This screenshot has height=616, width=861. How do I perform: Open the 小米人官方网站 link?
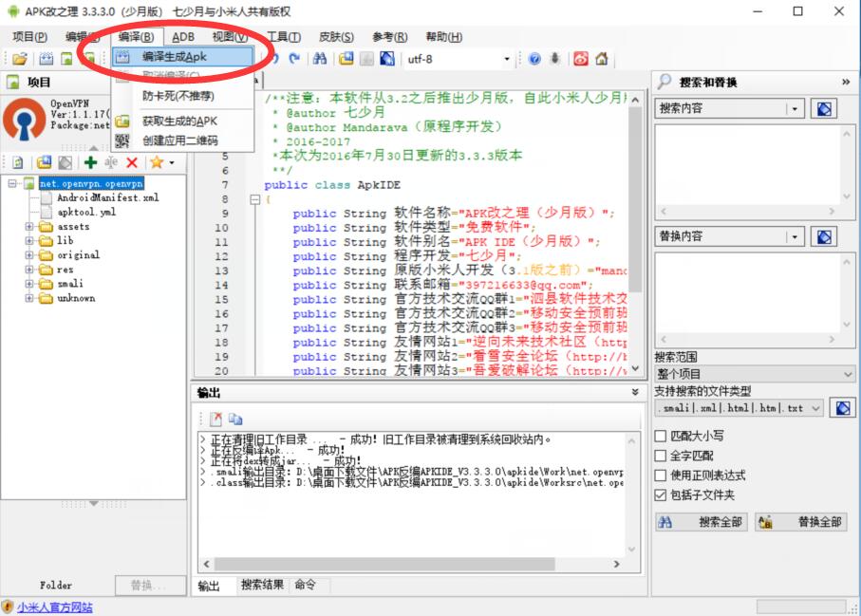[x=54, y=607]
